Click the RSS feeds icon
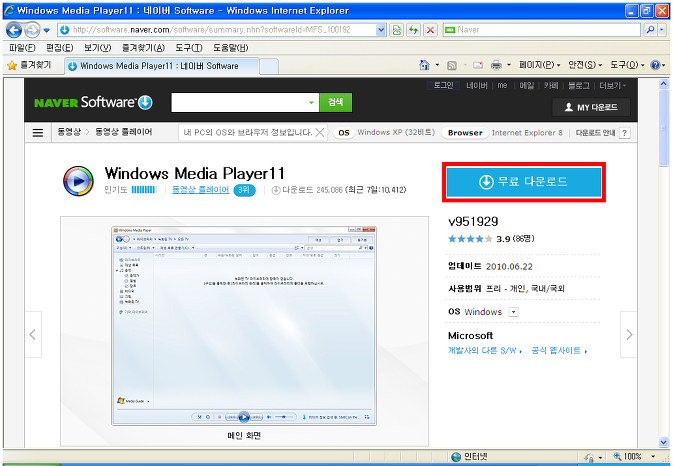 452,65
